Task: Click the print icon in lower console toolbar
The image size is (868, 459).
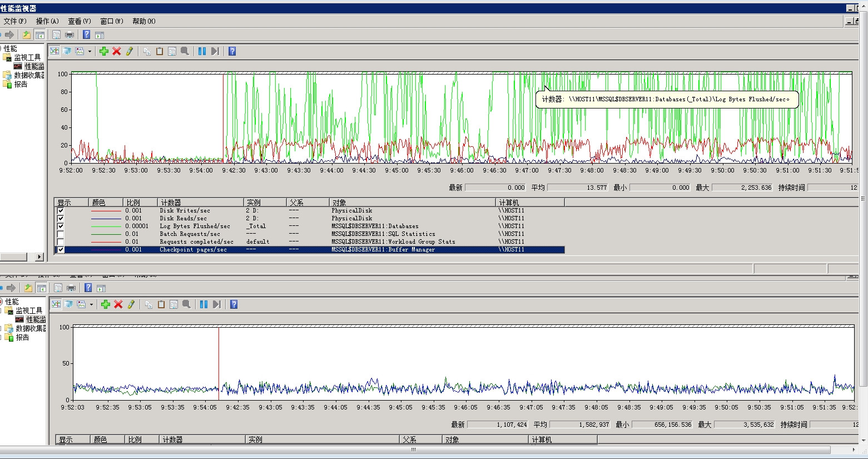Action: click(71, 288)
